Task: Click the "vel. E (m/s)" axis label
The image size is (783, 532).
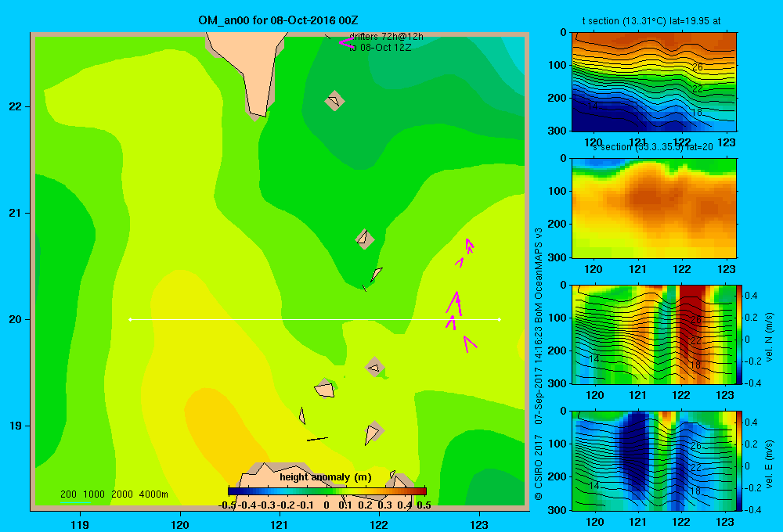Action: click(x=770, y=464)
